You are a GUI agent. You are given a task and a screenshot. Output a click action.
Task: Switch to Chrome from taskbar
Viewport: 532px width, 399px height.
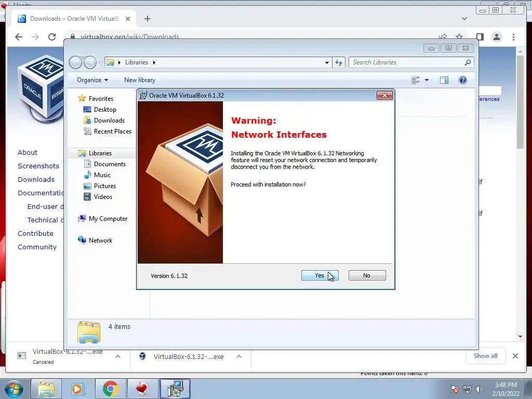click(110, 389)
